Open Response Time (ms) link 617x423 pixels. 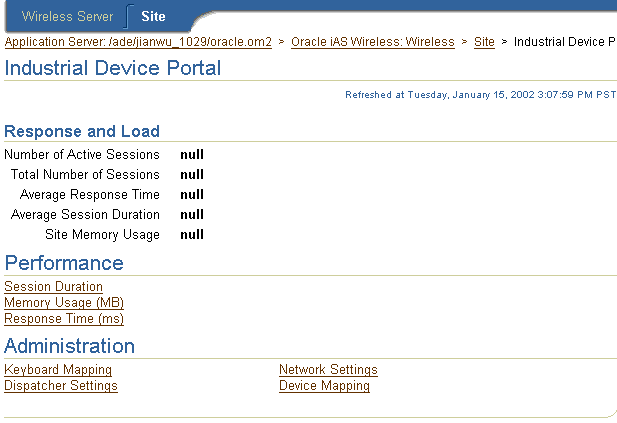tap(64, 318)
